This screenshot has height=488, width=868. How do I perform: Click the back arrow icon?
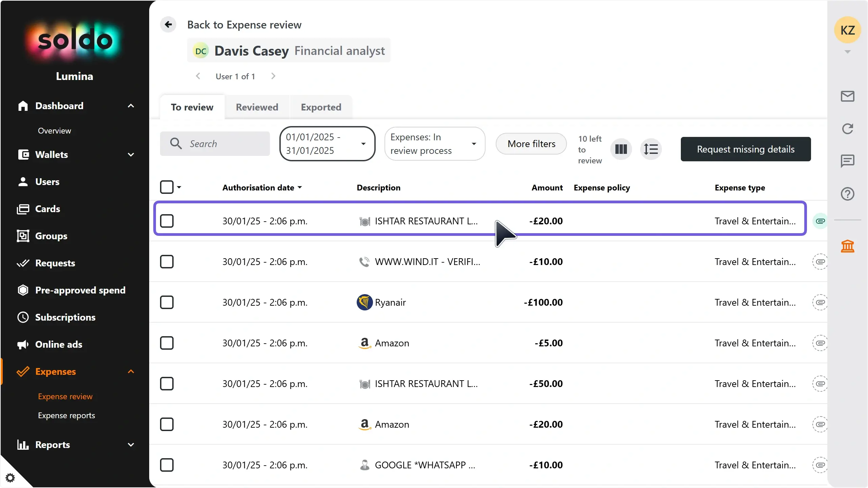[168, 24]
